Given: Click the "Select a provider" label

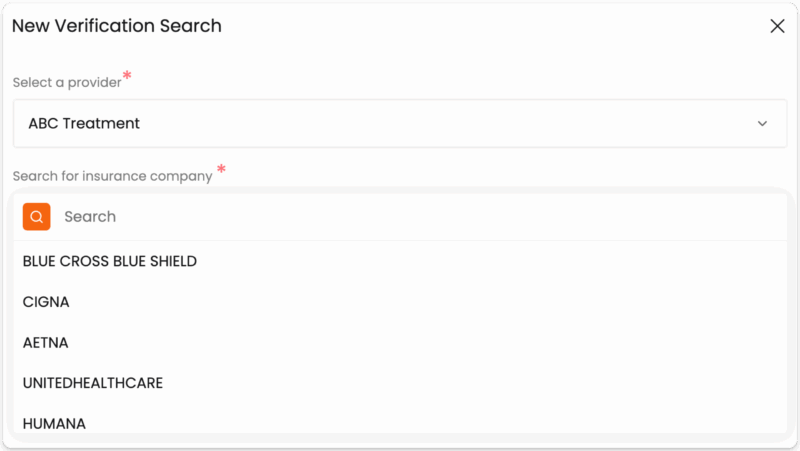Looking at the screenshot, I should click(67, 82).
